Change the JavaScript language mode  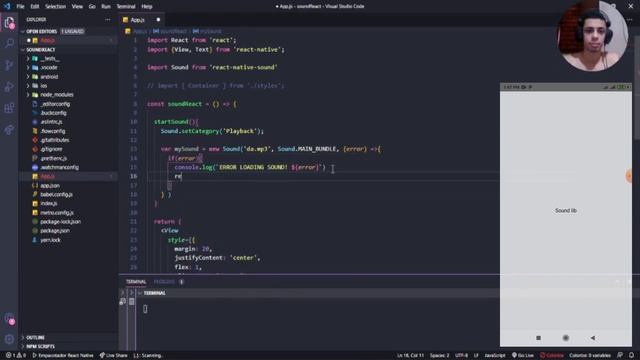coord(495,356)
